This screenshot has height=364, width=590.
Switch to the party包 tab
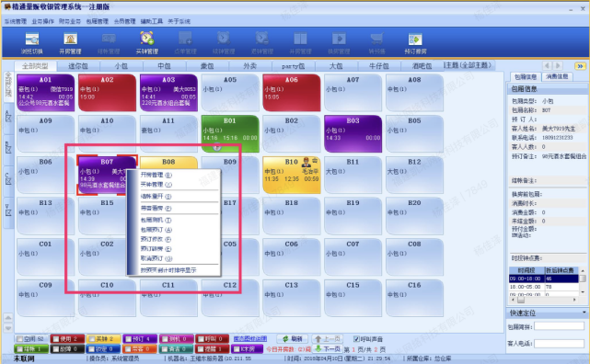(293, 66)
